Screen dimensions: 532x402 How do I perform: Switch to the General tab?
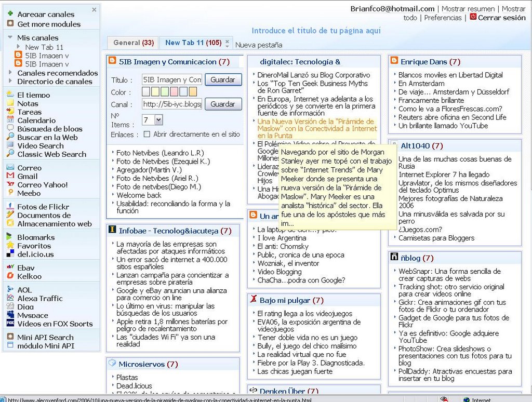[134, 43]
